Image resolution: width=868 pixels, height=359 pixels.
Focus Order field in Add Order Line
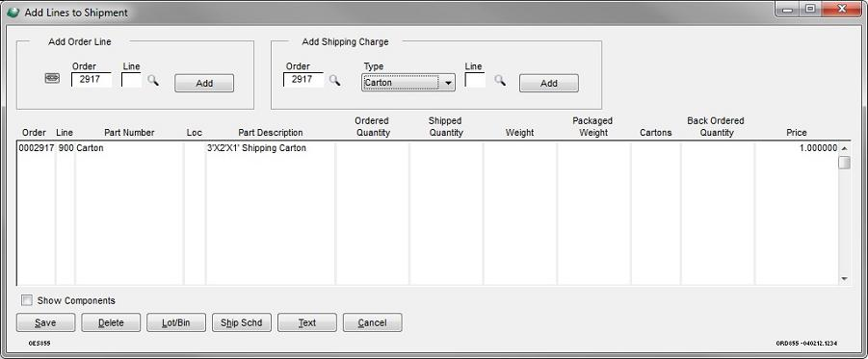point(92,80)
